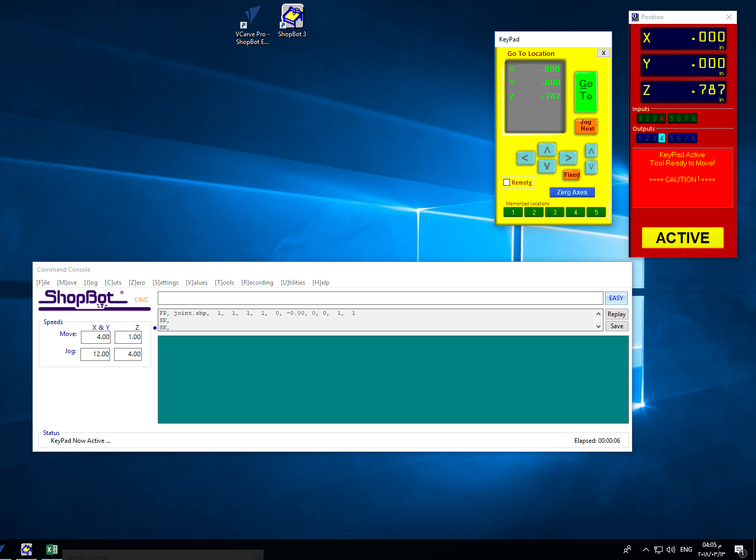Click the Zero Axes button
This screenshot has height=560, width=756.
(x=572, y=192)
